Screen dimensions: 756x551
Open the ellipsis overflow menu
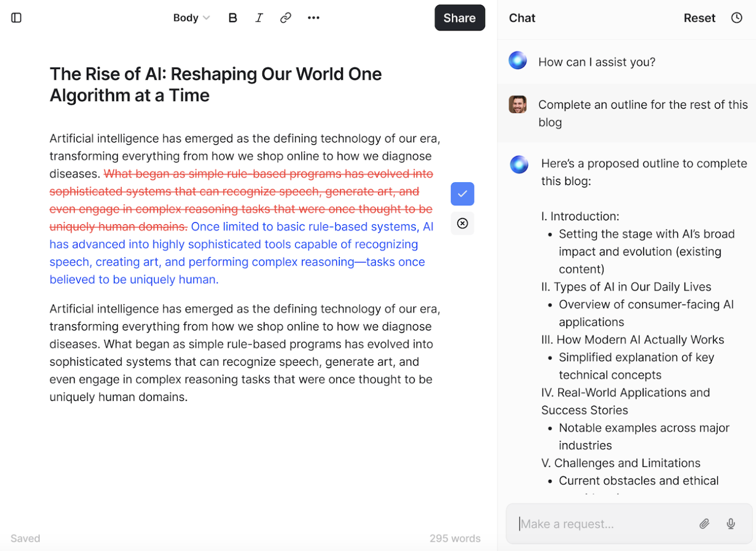point(313,17)
